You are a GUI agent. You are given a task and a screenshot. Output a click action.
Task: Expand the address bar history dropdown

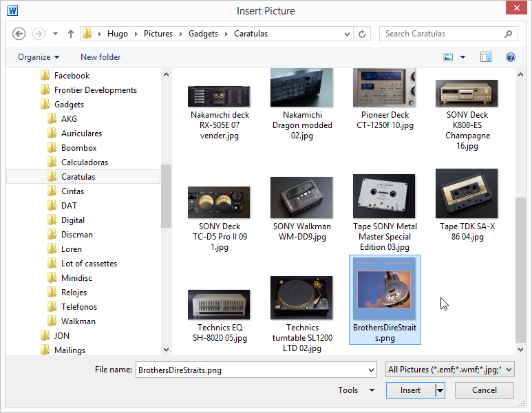pyautogui.click(x=347, y=34)
